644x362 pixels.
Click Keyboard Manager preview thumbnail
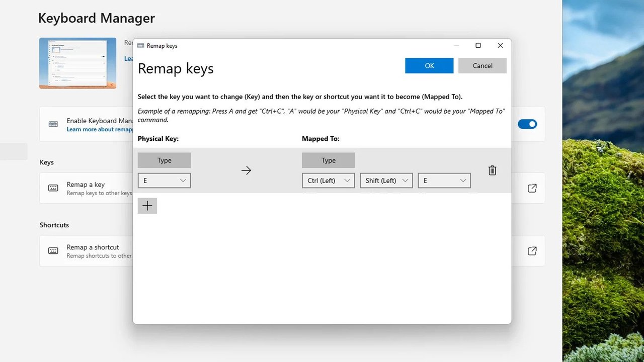click(x=77, y=63)
